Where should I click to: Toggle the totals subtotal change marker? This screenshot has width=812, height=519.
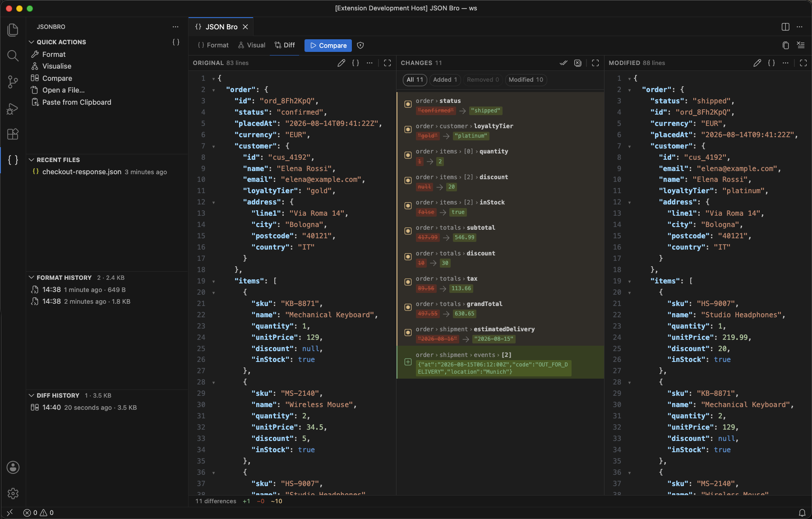[408, 231]
